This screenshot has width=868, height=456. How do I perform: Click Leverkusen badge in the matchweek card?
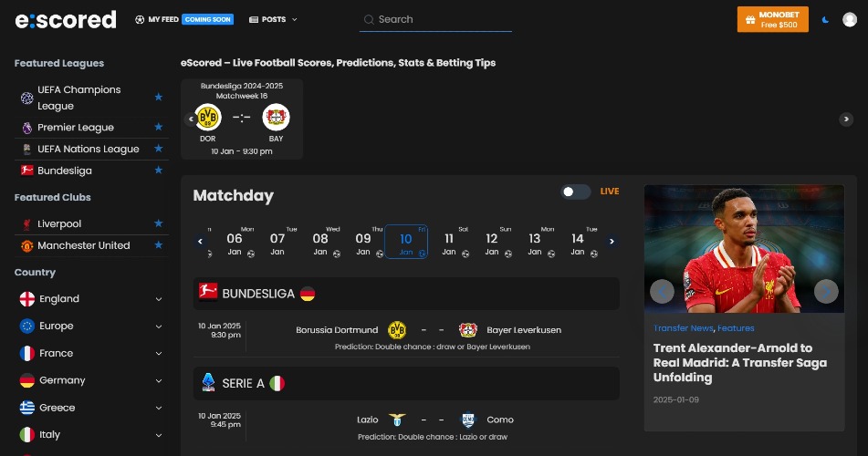[x=276, y=118]
